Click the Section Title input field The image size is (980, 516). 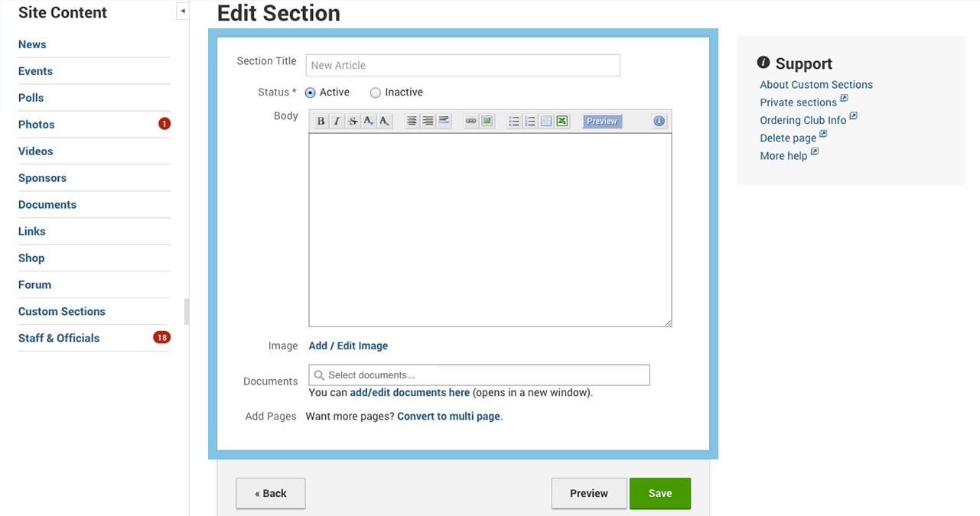(463, 65)
